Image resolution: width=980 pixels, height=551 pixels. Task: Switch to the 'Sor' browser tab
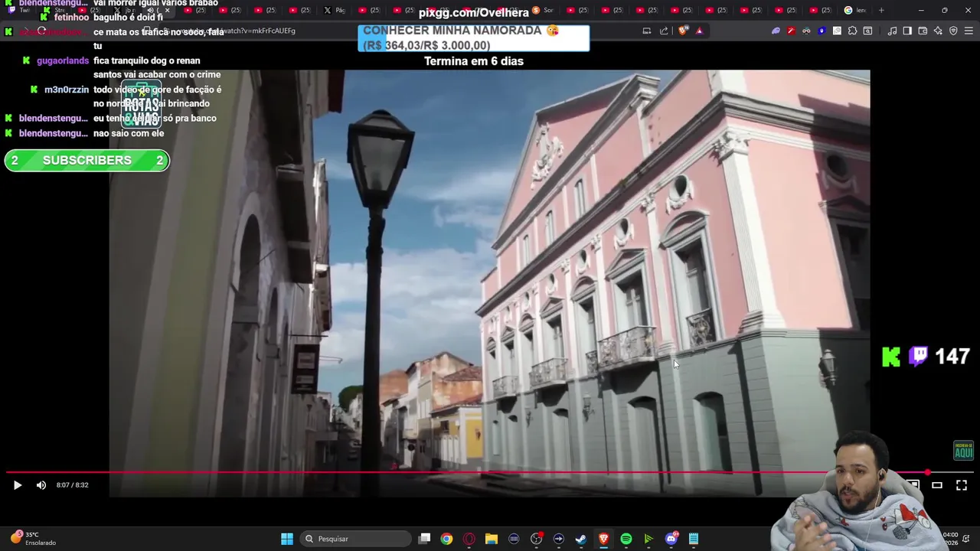point(543,10)
